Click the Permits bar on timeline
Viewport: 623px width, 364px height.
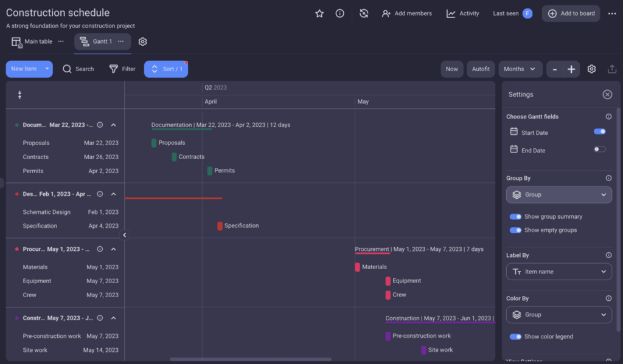(210, 171)
